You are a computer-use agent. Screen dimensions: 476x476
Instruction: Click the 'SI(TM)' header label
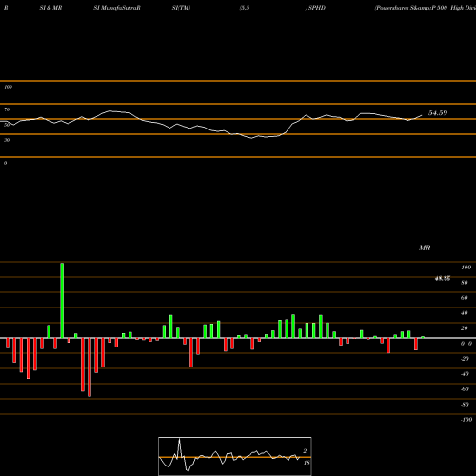[181, 8]
